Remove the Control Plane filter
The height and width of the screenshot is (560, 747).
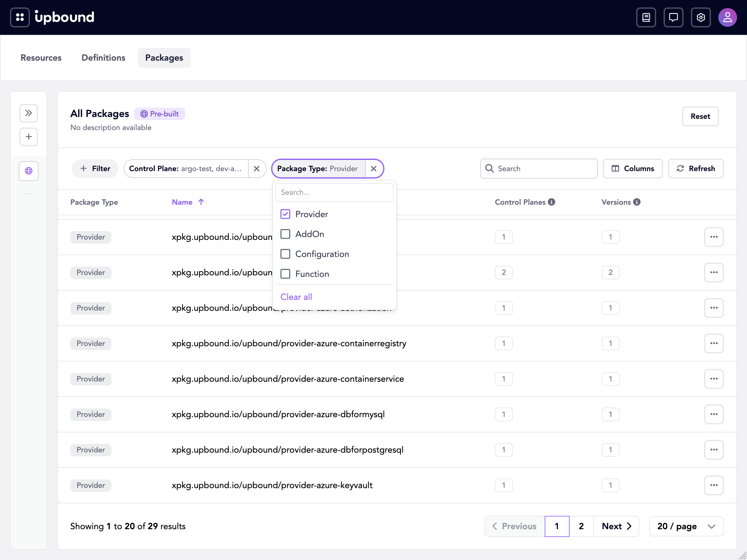257,168
